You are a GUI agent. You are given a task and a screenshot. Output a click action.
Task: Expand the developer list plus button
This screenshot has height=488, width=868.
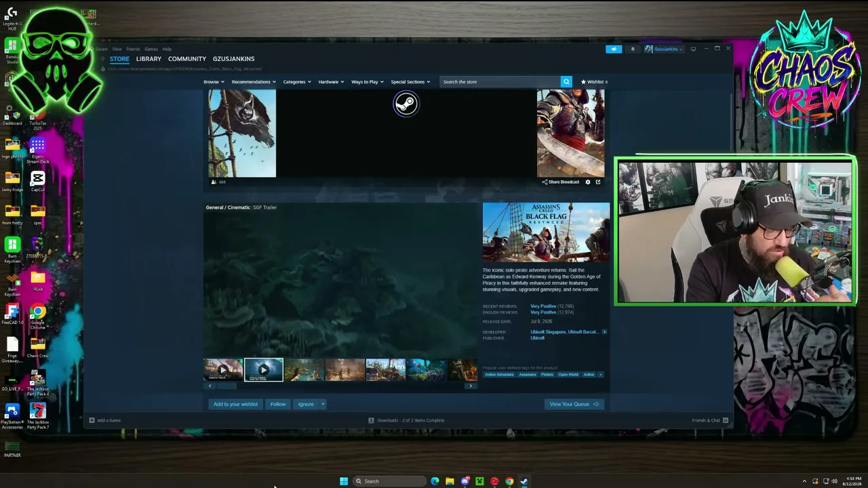pyautogui.click(x=604, y=332)
